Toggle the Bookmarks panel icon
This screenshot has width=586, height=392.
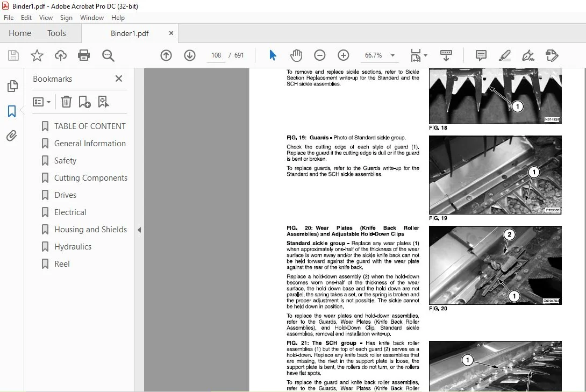(12, 111)
